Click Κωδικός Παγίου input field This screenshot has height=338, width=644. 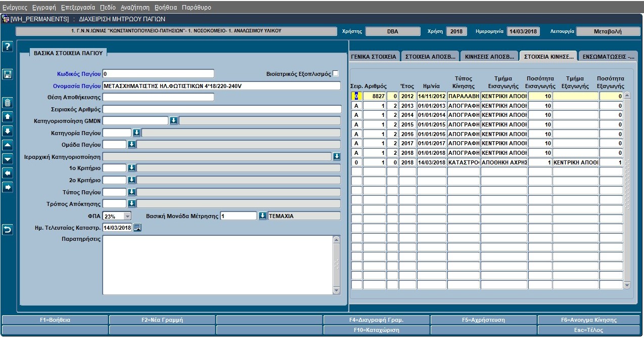click(x=158, y=74)
